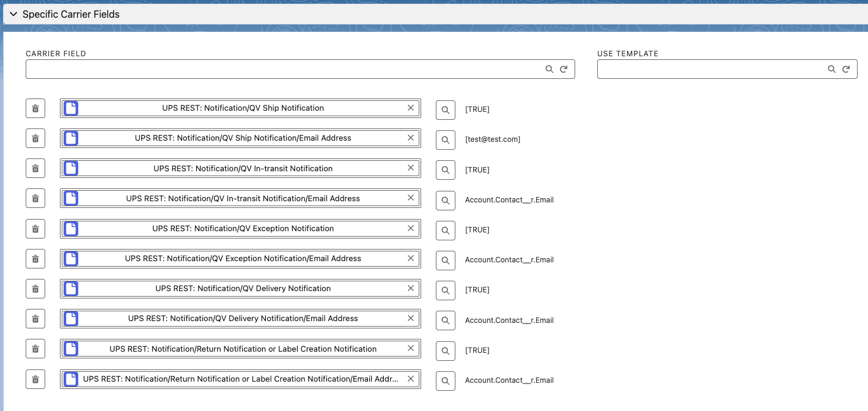Delete the QV Ship Notification row
868x411 pixels.
pyautogui.click(x=35, y=108)
